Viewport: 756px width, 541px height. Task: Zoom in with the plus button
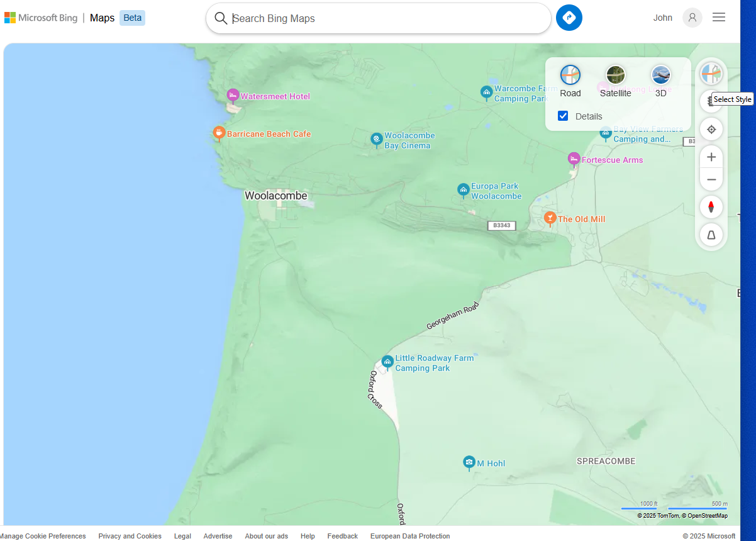711,157
